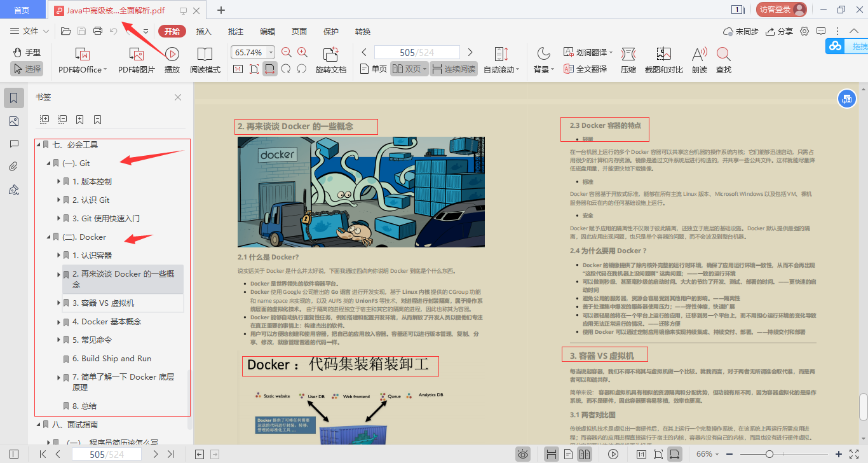Click the fit page icon in ribbon
Image resolution: width=868 pixels, height=463 pixels.
pos(254,69)
